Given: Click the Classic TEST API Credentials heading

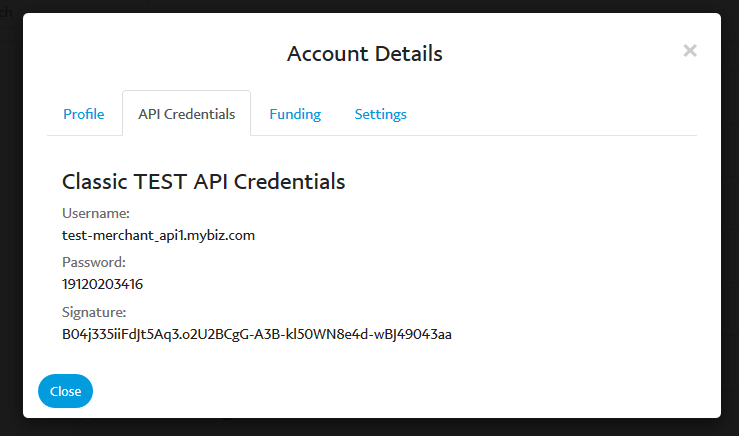Looking at the screenshot, I should click(203, 181).
